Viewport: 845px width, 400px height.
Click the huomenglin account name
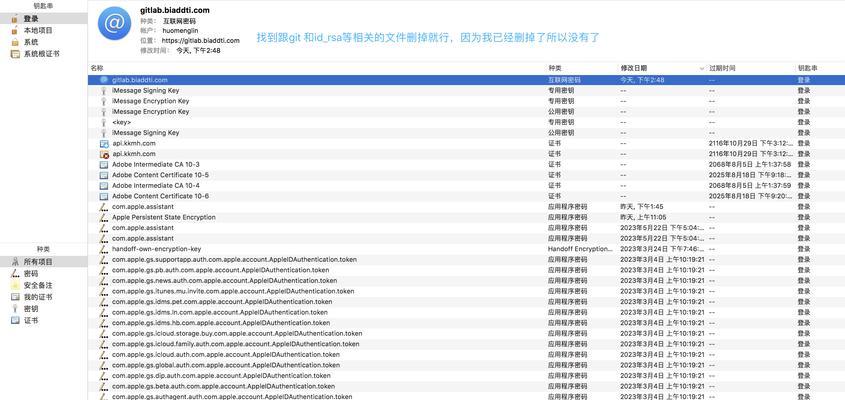point(181,31)
